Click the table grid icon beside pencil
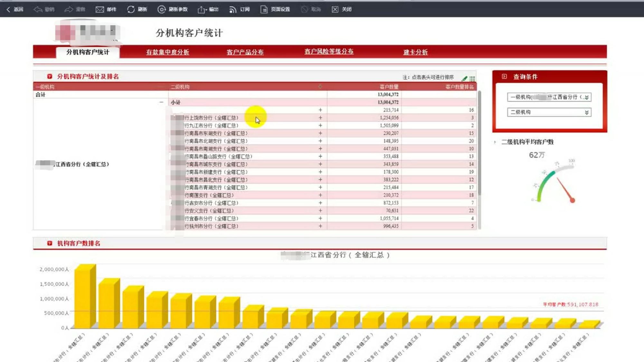Viewport: 644px width, 362px height. 472,78
